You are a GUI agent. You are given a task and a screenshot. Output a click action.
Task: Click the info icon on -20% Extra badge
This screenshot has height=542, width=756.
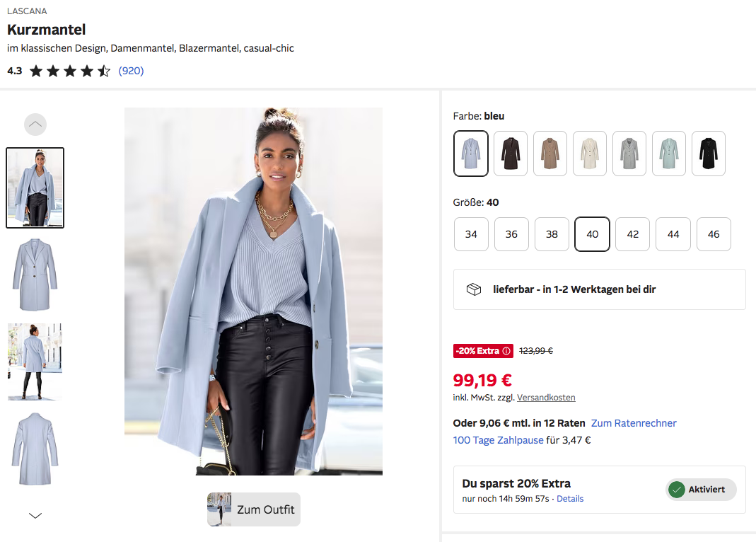506,351
